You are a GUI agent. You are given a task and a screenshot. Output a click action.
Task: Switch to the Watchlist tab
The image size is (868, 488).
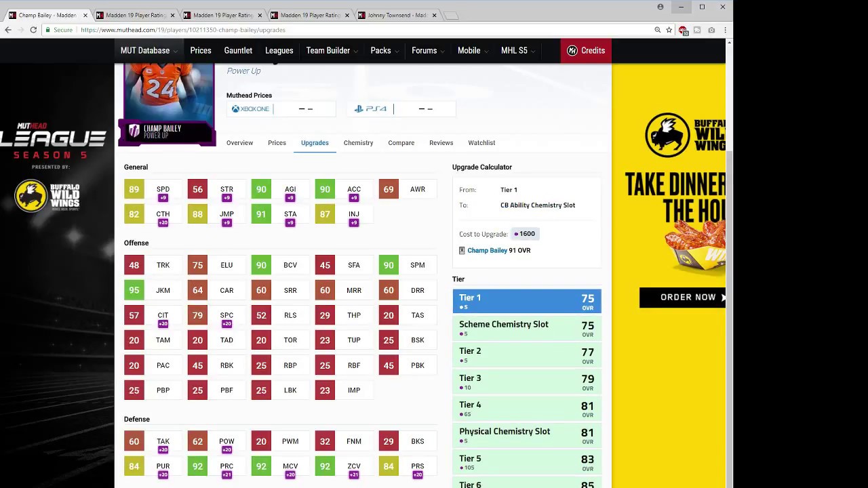click(481, 143)
